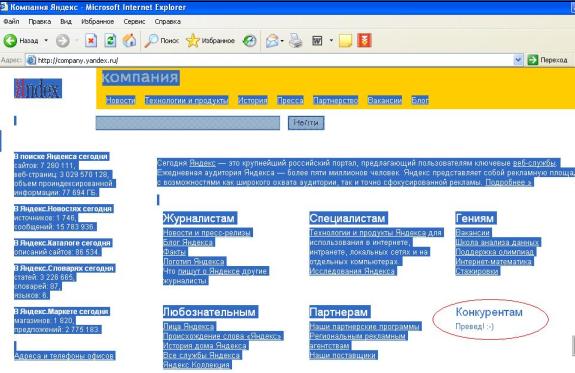Expand the address bar dropdown arrow
This screenshot has height=373, width=575.
pyautogui.click(x=518, y=60)
